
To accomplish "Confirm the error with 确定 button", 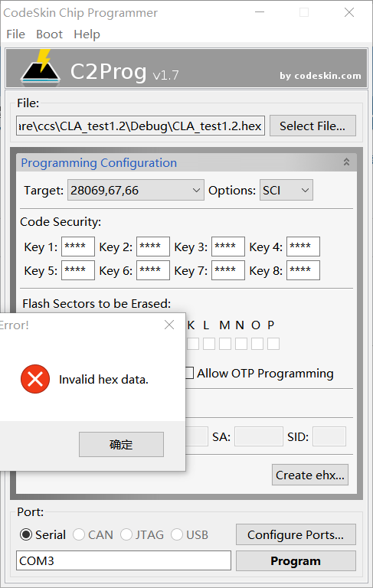I will pyautogui.click(x=121, y=444).
